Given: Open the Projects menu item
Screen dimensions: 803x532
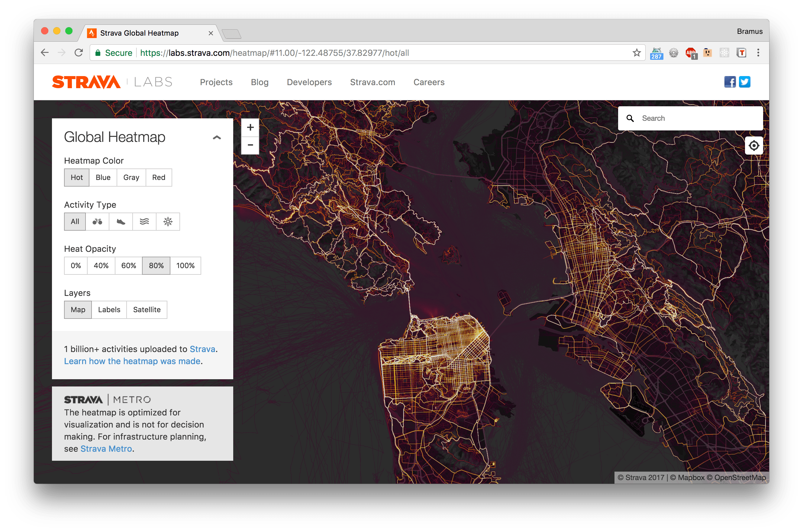Looking at the screenshot, I should tap(216, 82).
